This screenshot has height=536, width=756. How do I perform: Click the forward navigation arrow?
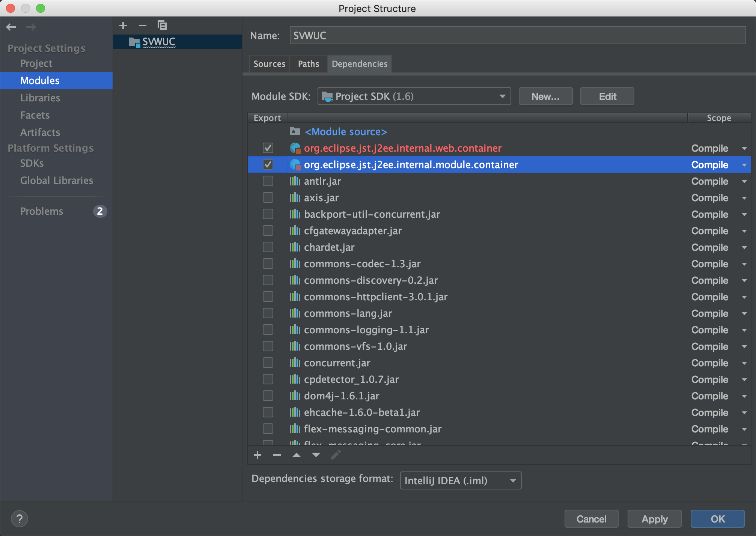click(31, 27)
